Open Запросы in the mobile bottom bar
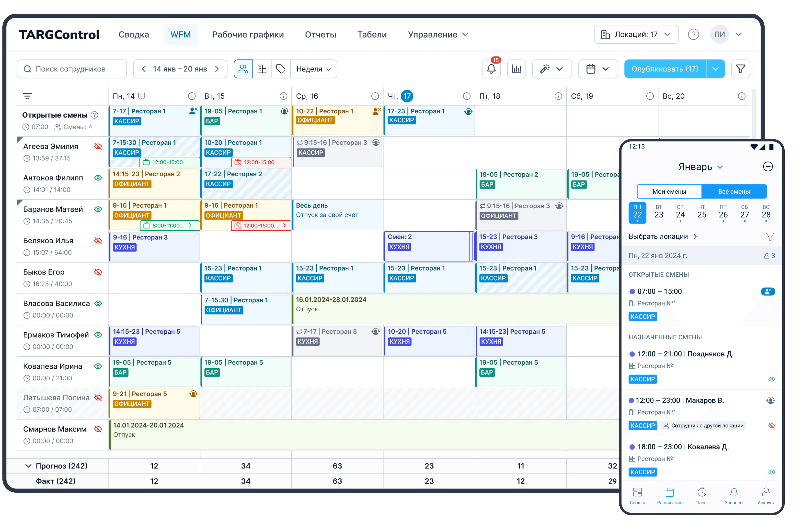Screen dimensions: 800x532 (x=734, y=496)
